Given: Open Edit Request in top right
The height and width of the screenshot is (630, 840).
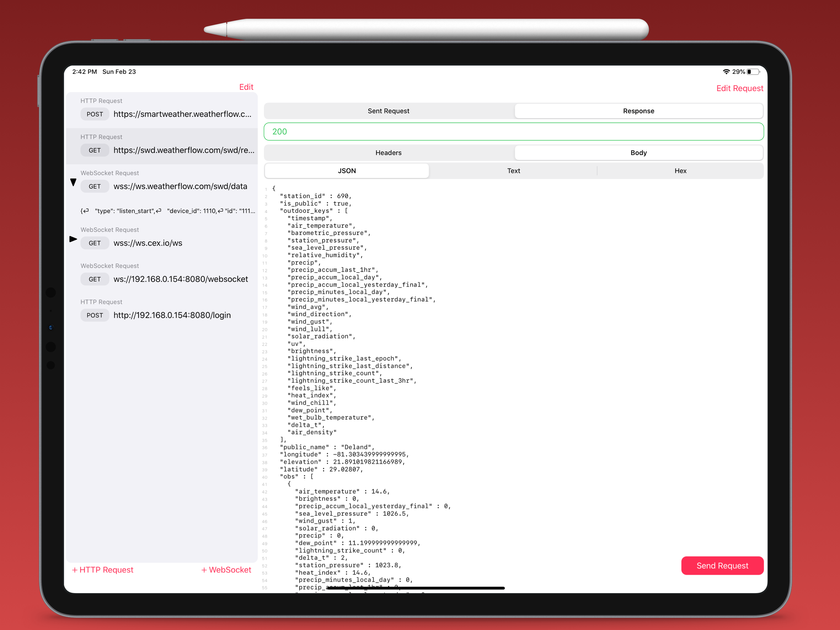Looking at the screenshot, I should [x=739, y=88].
